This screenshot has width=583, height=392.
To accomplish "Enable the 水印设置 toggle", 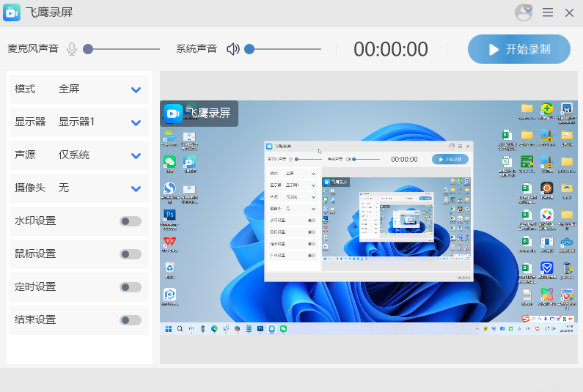I will click(x=131, y=221).
